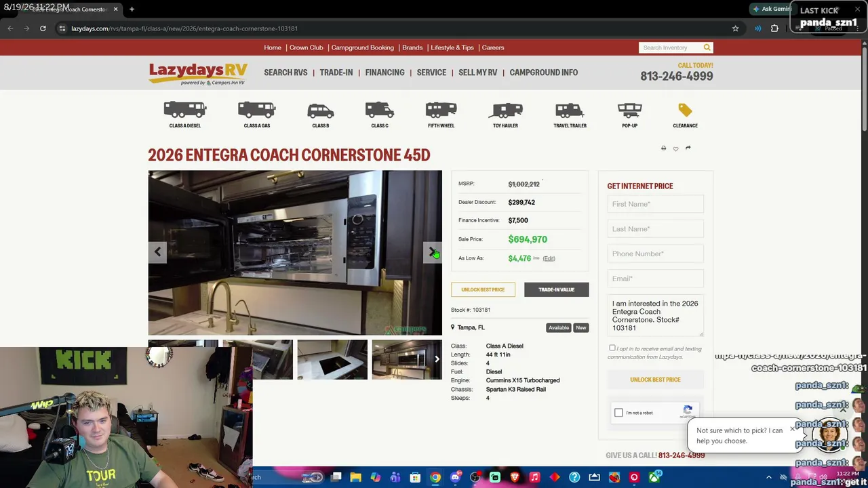Image resolution: width=868 pixels, height=488 pixels.
Task: Open the Service menu item
Action: point(431,73)
